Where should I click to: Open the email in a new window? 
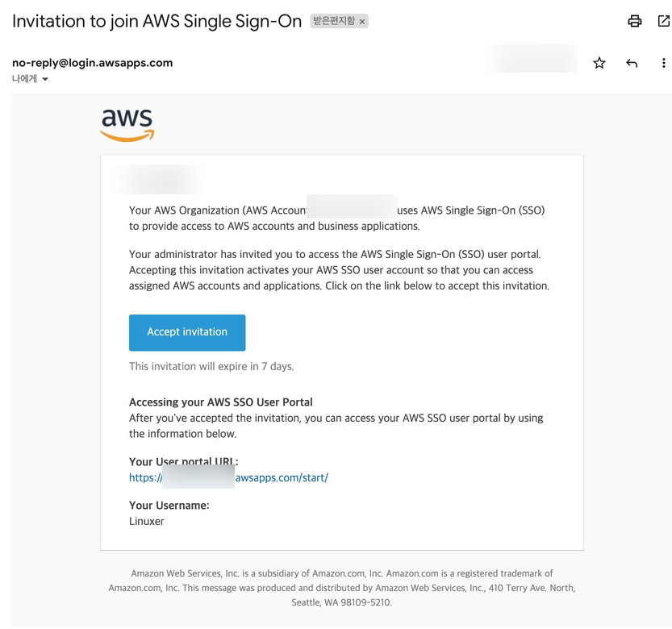pyautogui.click(x=663, y=22)
